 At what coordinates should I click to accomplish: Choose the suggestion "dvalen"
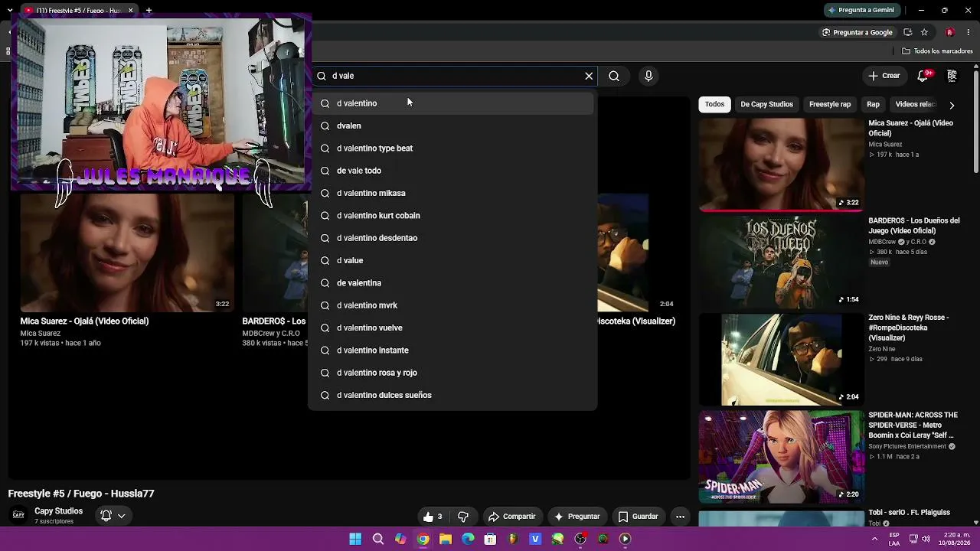pyautogui.click(x=452, y=126)
